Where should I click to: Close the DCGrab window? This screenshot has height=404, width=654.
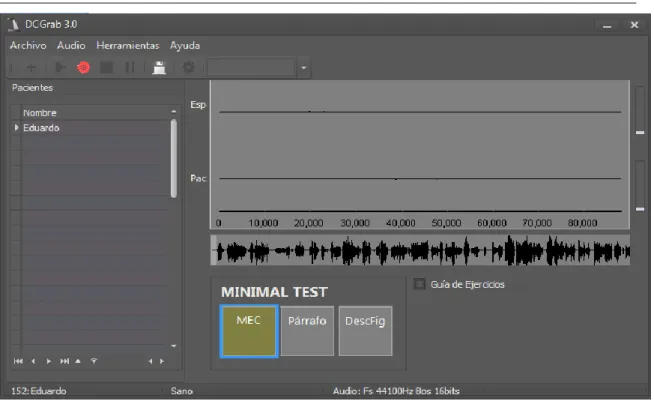[634, 25]
